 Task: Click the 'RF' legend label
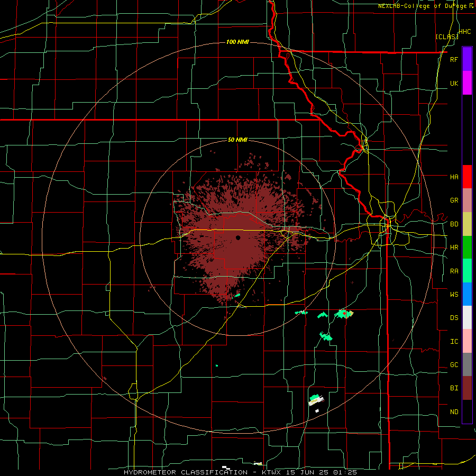point(454,59)
